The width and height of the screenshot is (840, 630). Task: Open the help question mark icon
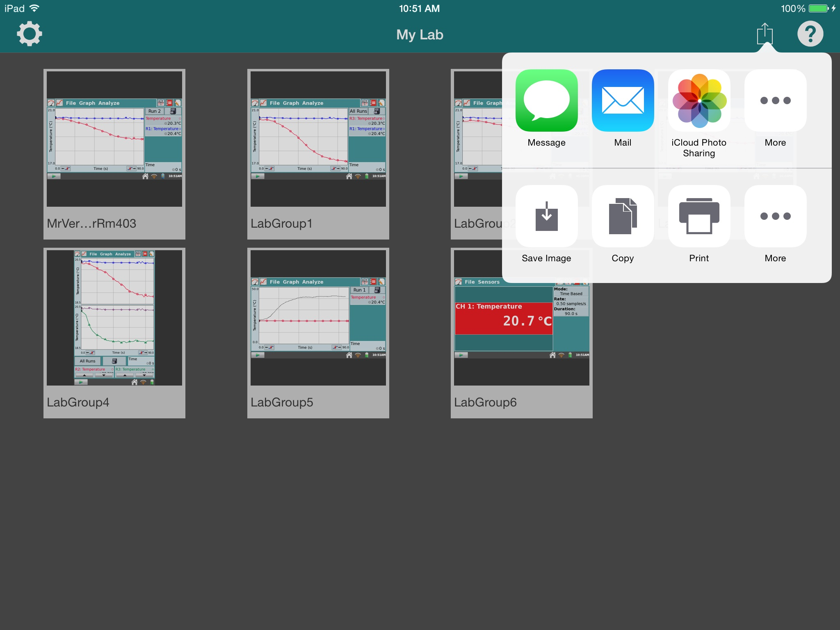(810, 34)
